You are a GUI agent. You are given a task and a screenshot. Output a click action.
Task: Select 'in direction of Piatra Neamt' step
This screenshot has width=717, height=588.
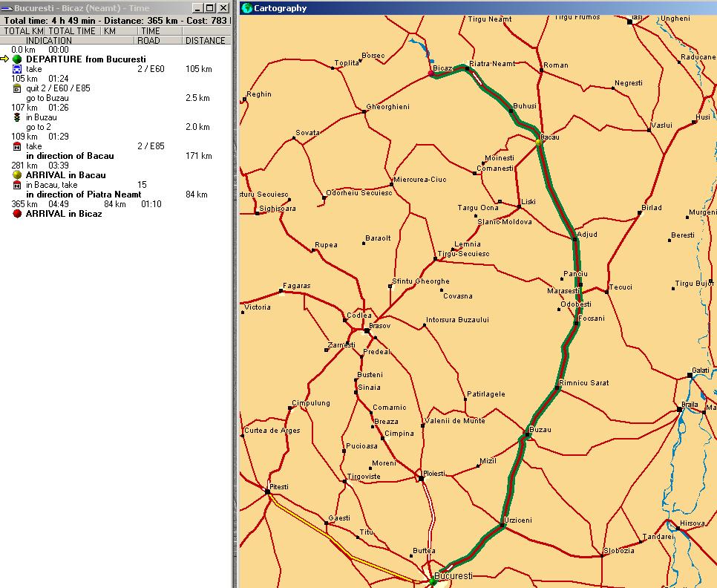click(x=83, y=195)
